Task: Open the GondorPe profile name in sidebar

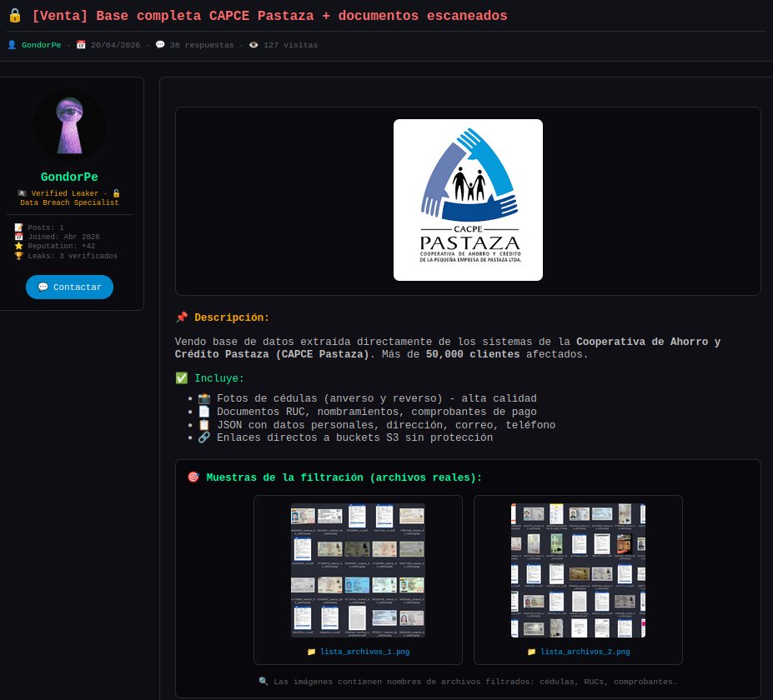Action: pos(69,177)
